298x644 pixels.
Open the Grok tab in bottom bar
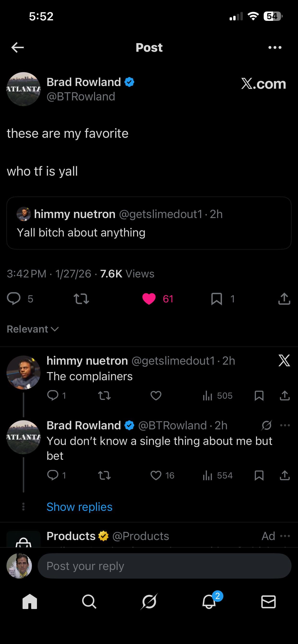[149, 601]
